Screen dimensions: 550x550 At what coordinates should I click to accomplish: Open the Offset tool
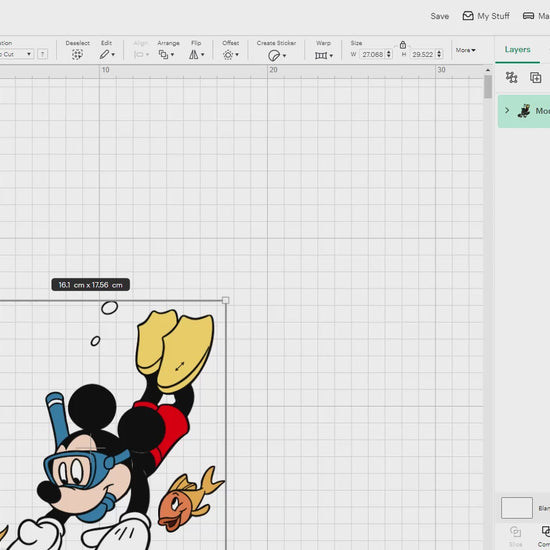coord(230,55)
